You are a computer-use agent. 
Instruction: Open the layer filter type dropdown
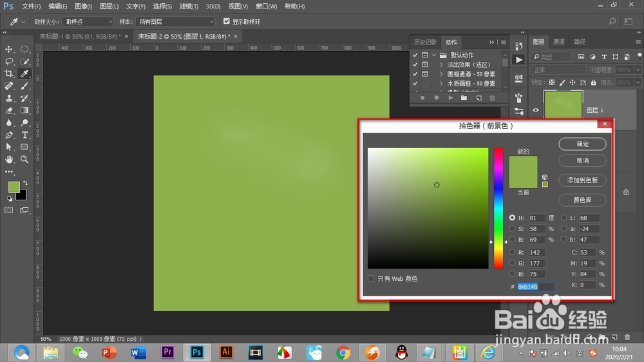[x=551, y=57]
